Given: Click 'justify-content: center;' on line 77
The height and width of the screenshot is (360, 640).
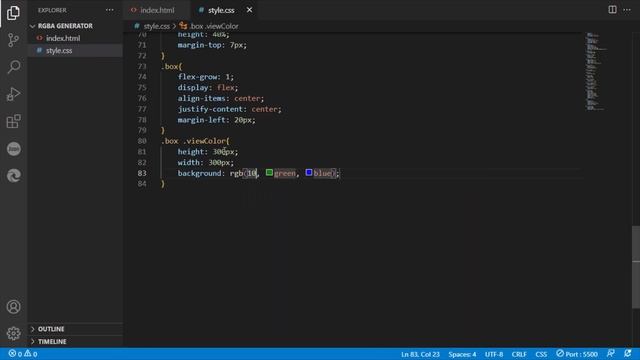Looking at the screenshot, I should (229, 109).
